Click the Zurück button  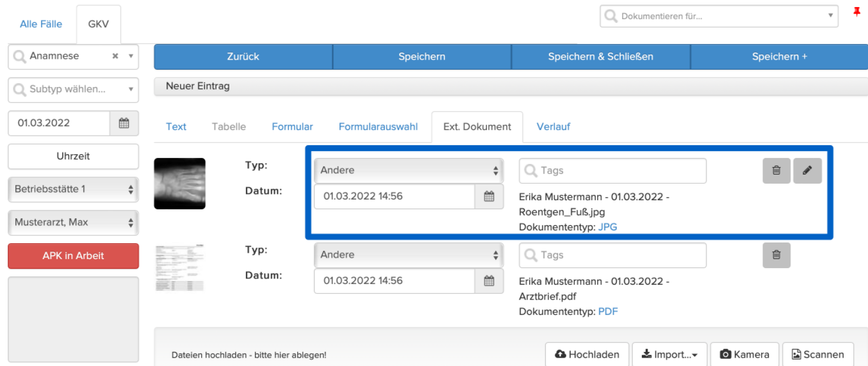[243, 57]
